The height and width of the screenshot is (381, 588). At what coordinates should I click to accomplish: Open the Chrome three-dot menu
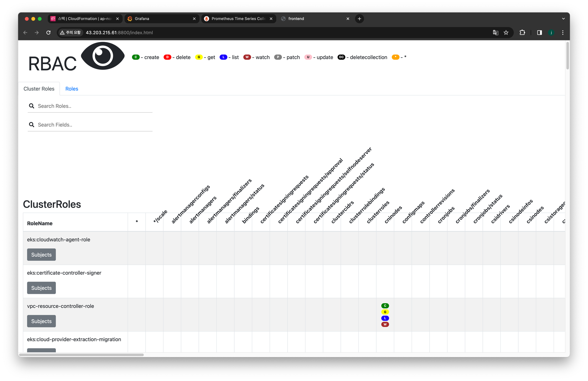563,33
